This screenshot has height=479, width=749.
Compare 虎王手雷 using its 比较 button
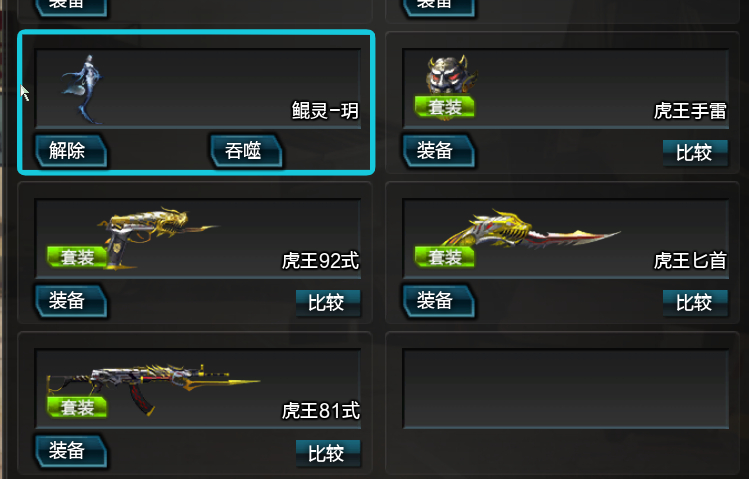coord(695,153)
